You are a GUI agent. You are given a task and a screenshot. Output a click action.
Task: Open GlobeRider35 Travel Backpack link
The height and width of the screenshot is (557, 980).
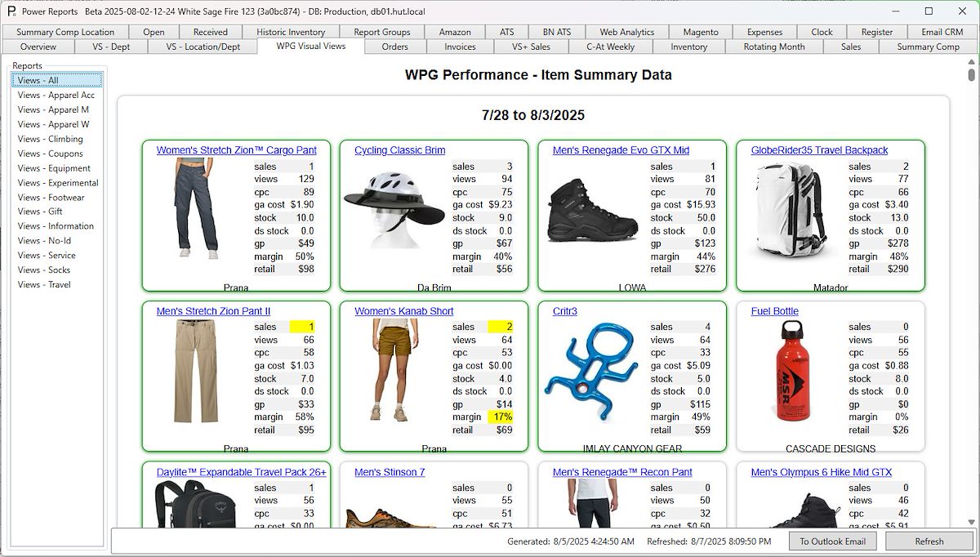click(x=819, y=150)
